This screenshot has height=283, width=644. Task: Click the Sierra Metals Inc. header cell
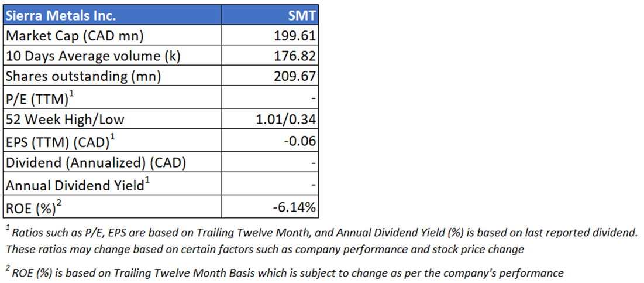(x=60, y=15)
